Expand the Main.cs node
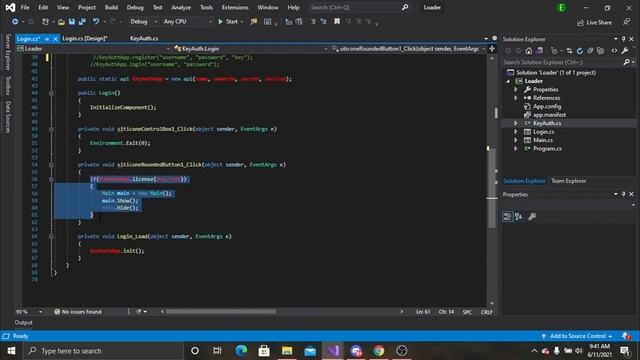Viewport: 640px width, 360px height. coord(516,140)
